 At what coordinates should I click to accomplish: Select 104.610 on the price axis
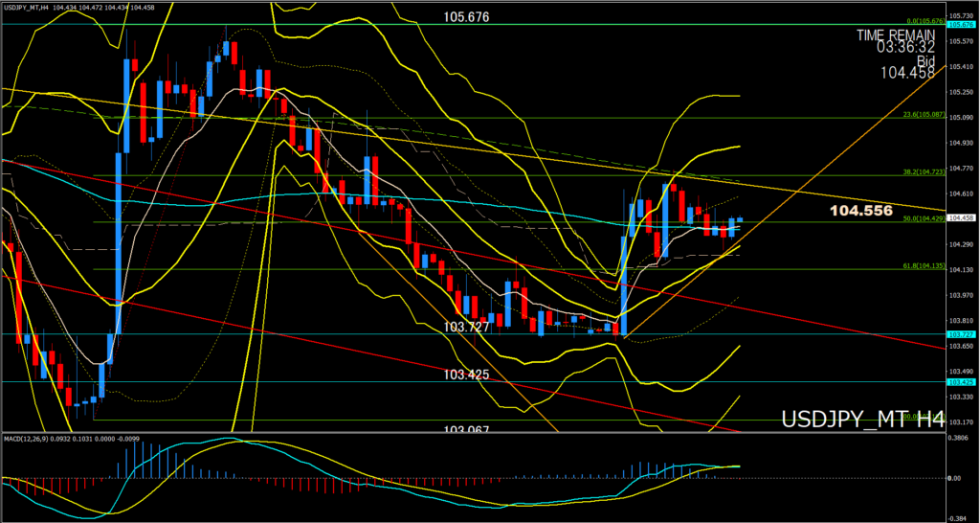point(959,193)
